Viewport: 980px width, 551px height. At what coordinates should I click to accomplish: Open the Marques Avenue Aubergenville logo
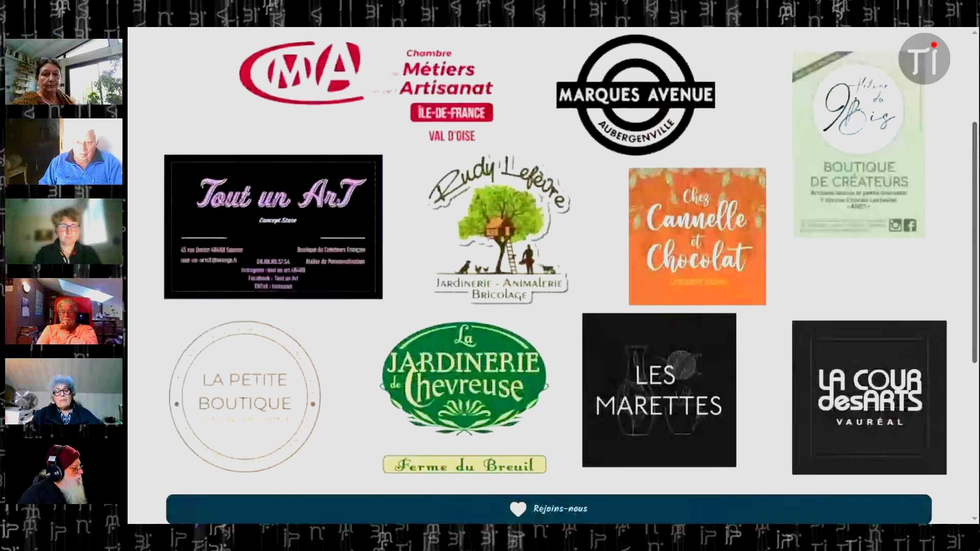635,95
